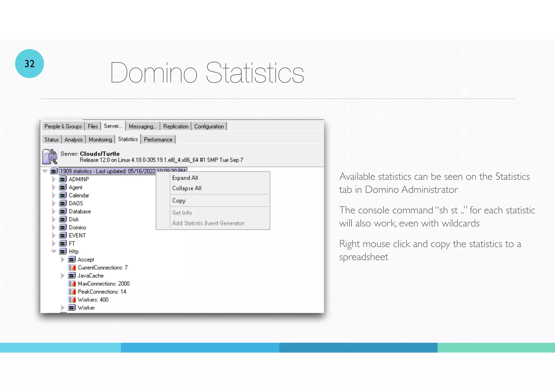Click the Disk statistics folder icon
Screen dimensions: 555x392
(x=63, y=219)
